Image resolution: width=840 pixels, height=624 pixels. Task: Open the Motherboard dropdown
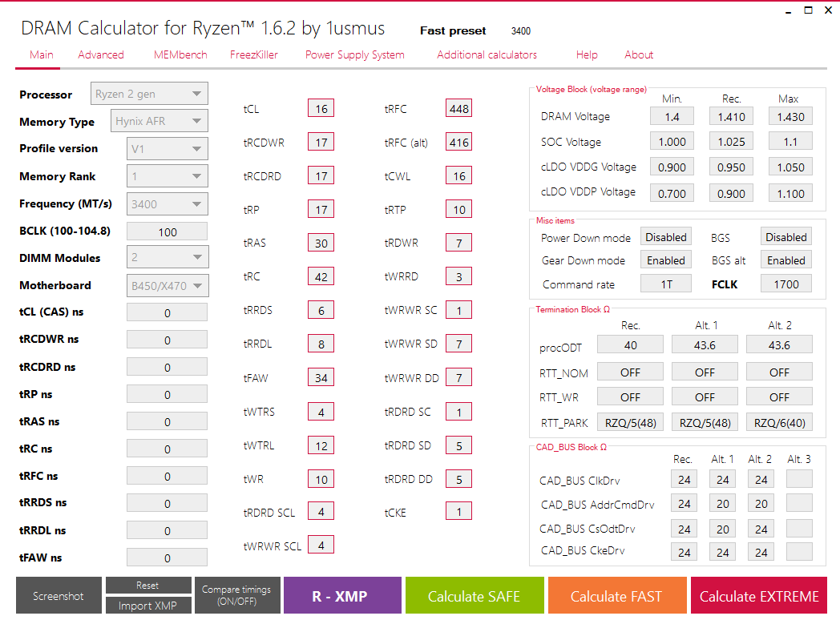(168, 286)
